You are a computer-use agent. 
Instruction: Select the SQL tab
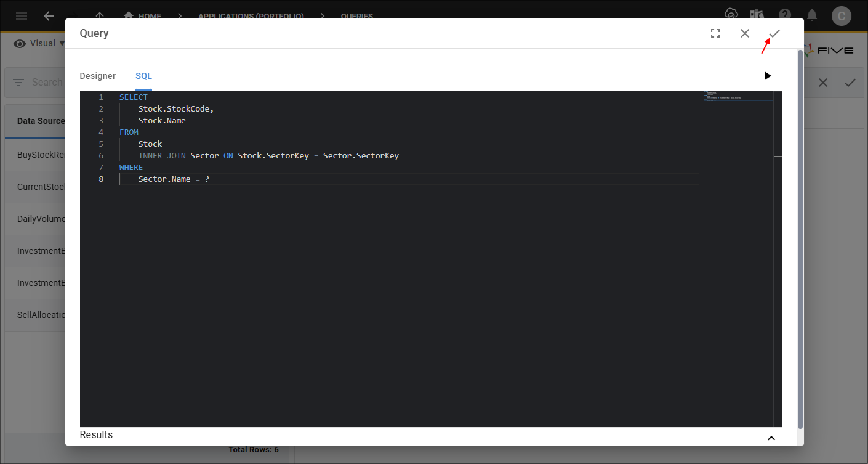(143, 76)
